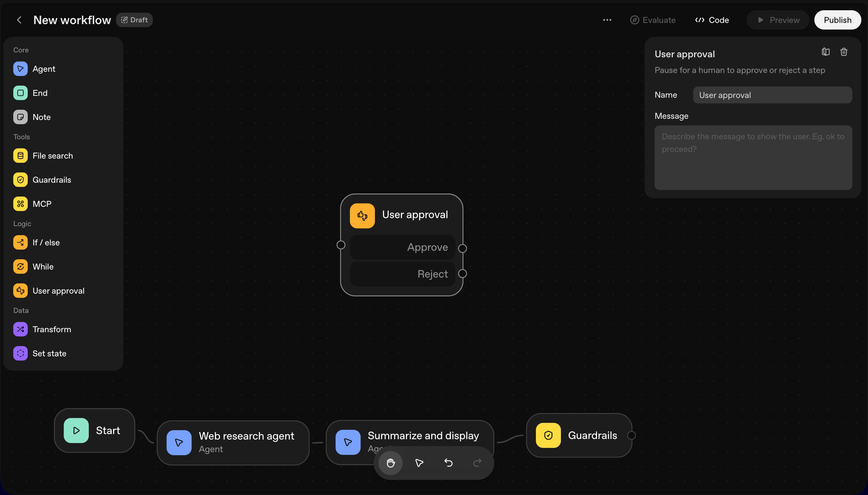Image resolution: width=868 pixels, height=495 pixels.
Task: Click the Name field containing User approval
Action: click(772, 95)
